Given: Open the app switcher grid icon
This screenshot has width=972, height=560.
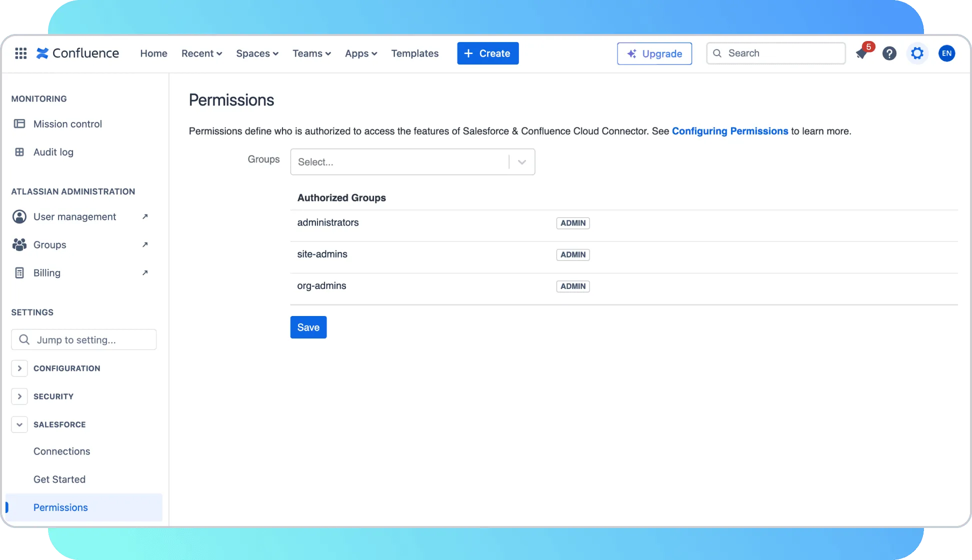Looking at the screenshot, I should [x=20, y=53].
